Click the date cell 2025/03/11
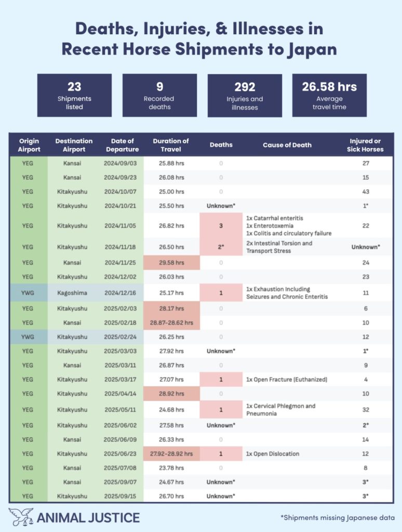402x532 pixels. tap(120, 365)
